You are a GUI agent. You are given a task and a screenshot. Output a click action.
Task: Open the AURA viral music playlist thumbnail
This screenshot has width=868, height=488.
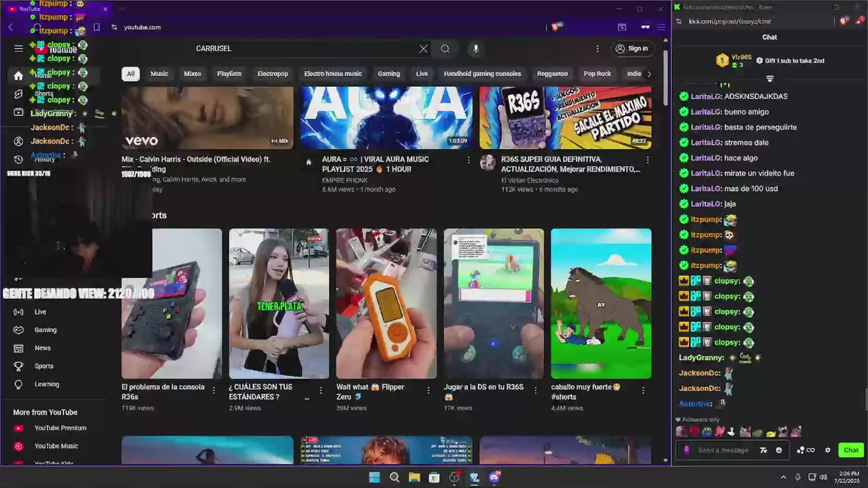point(387,117)
